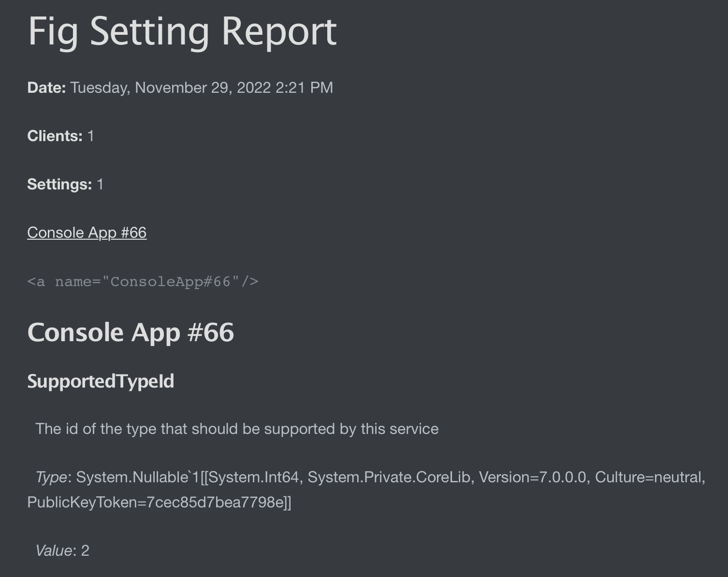728x577 pixels.
Task: Click the anchor tag code line
Action: click(x=143, y=282)
